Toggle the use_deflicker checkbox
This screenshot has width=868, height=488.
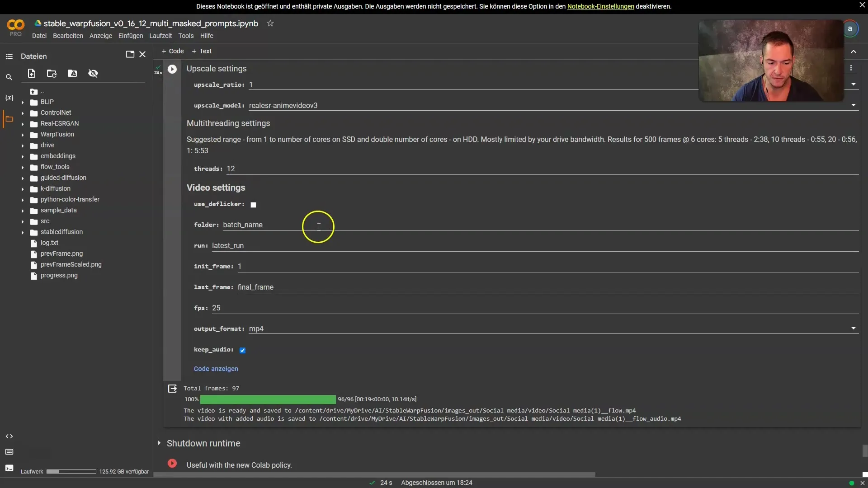(x=253, y=205)
